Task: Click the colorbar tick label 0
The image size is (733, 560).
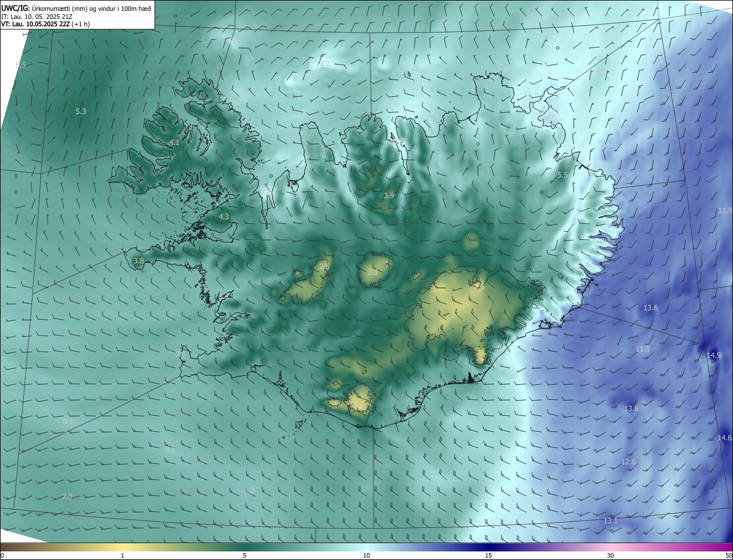Action: (x=2, y=555)
